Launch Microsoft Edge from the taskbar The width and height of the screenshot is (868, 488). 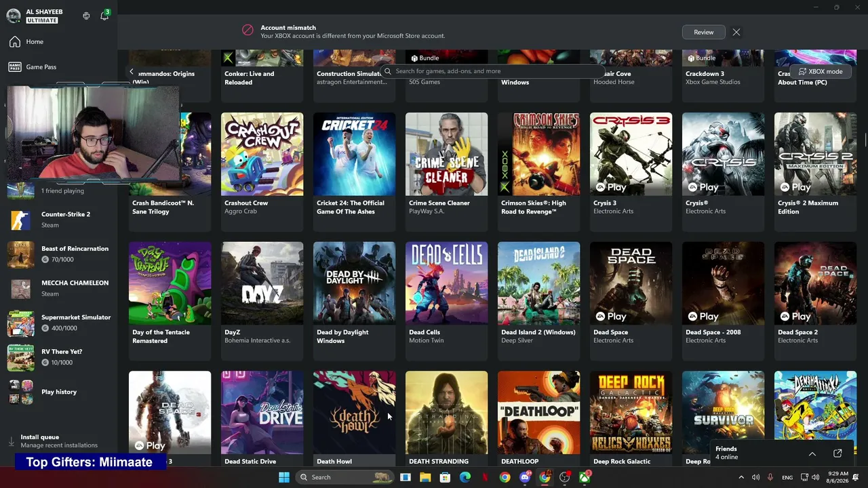pyautogui.click(x=465, y=477)
